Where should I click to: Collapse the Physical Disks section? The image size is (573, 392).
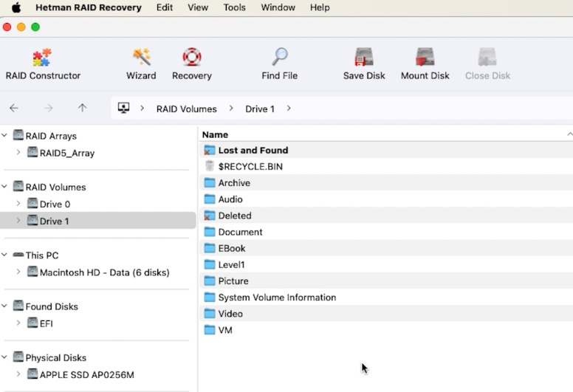[x=4, y=357]
